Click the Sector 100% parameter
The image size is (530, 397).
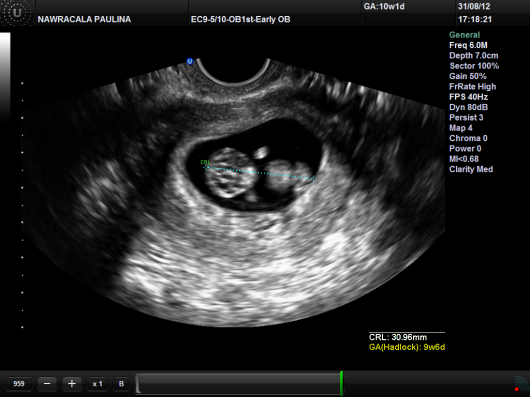click(474, 66)
